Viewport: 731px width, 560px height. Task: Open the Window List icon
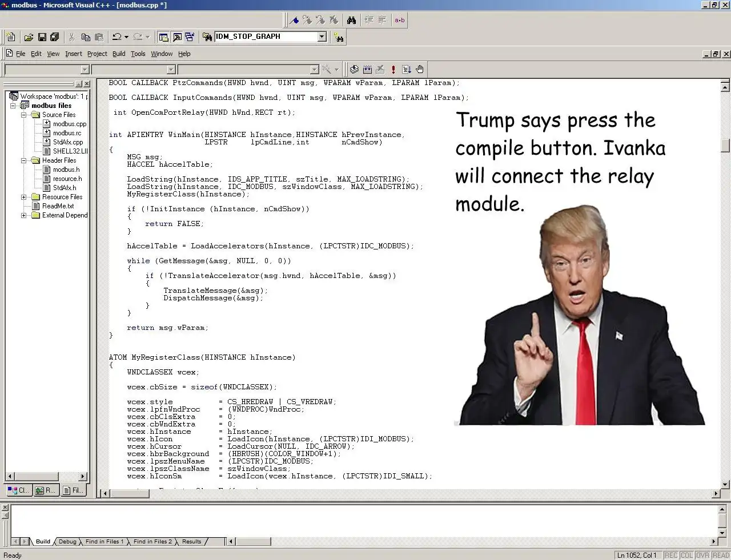coord(190,37)
